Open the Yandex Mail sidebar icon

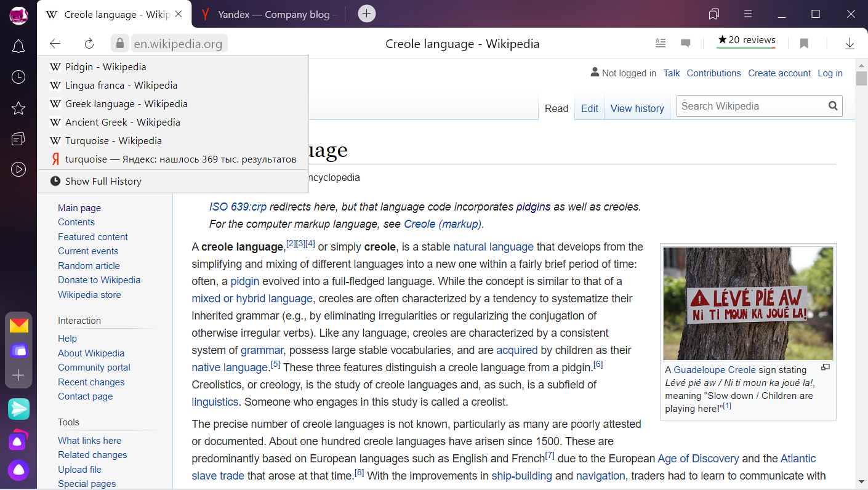click(x=18, y=325)
